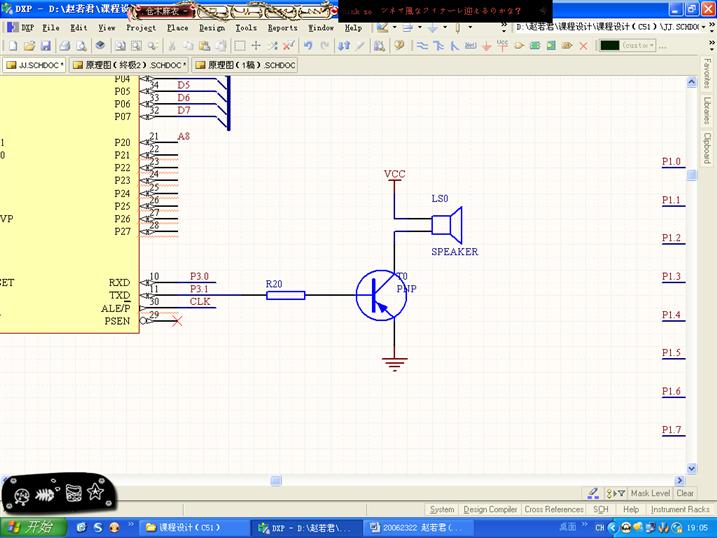Select the Place Port icon
717x538 pixels.
(x=567, y=46)
